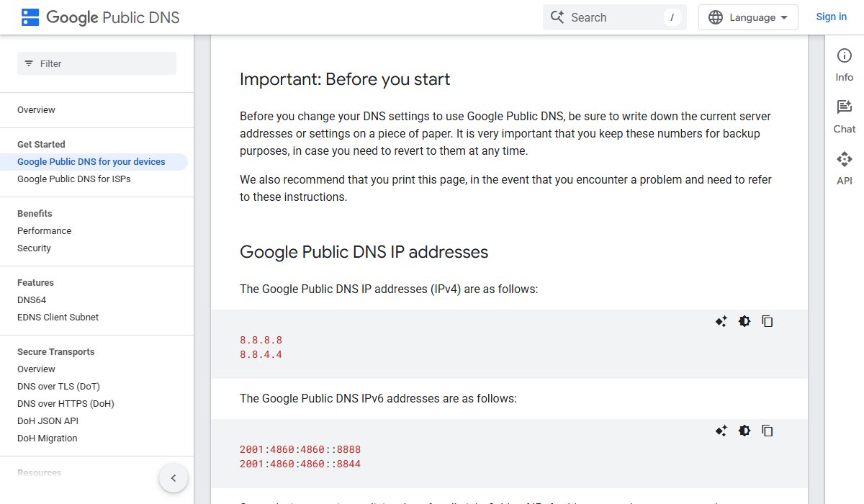The height and width of the screenshot is (504, 864).
Task: Click the Google Public DNS logo icon
Action: 30,17
